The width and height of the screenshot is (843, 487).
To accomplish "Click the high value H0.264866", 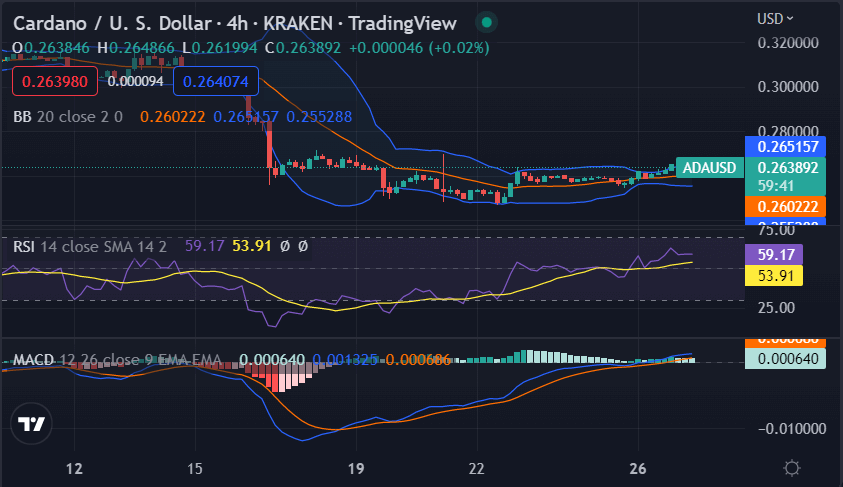I will (136, 48).
